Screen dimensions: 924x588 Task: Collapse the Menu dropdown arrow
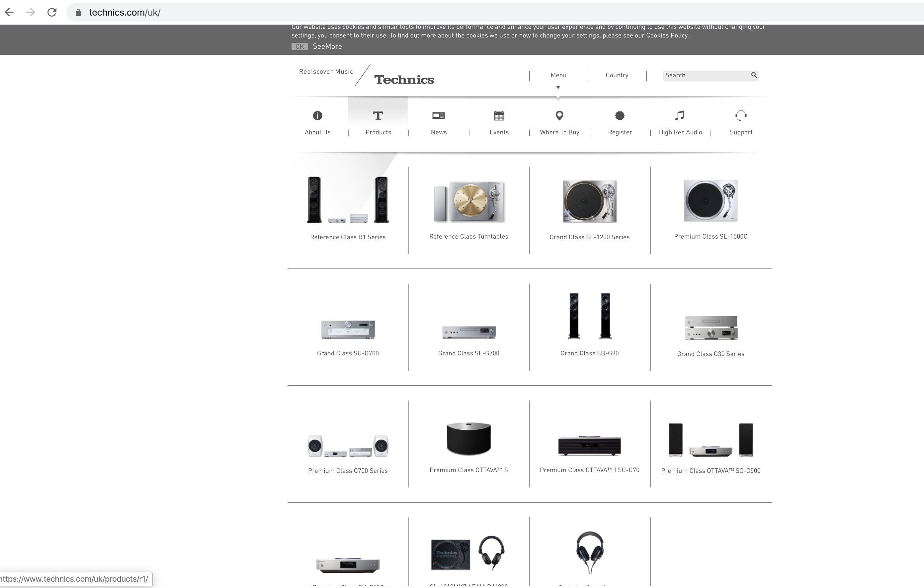point(558,88)
